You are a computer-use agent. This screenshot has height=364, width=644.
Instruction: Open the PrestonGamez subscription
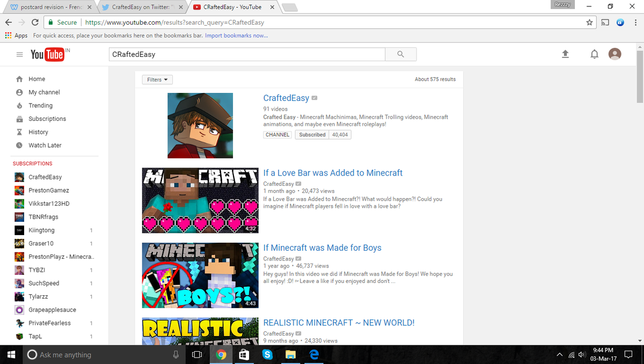tap(49, 190)
